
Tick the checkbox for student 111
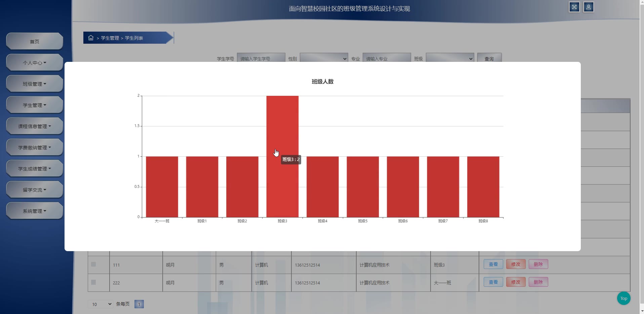click(93, 264)
